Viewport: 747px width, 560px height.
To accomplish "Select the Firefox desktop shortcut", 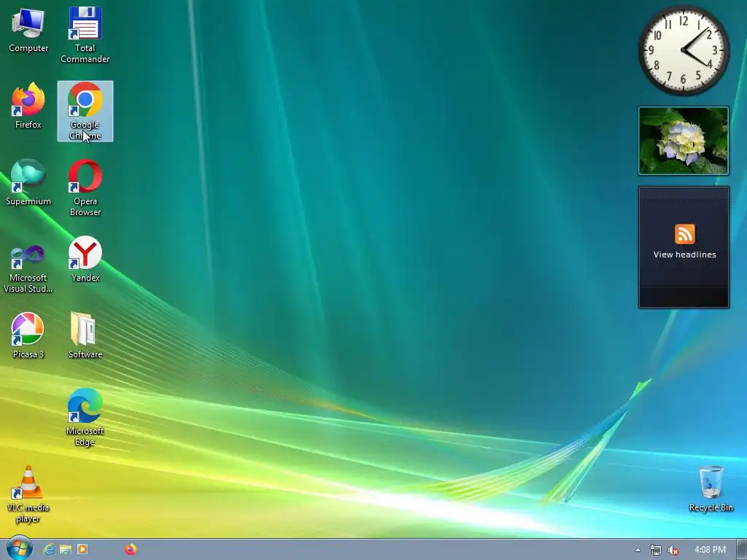I will coord(28,106).
